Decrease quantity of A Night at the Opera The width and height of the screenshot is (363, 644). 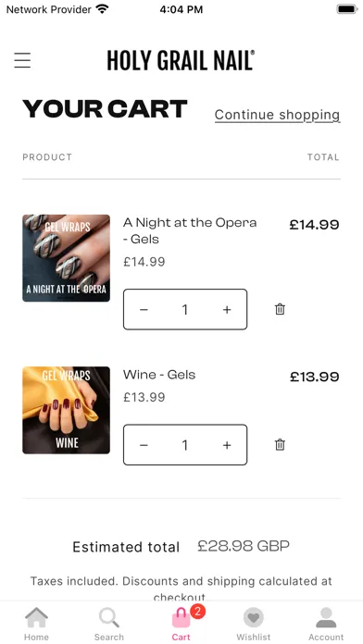point(144,310)
